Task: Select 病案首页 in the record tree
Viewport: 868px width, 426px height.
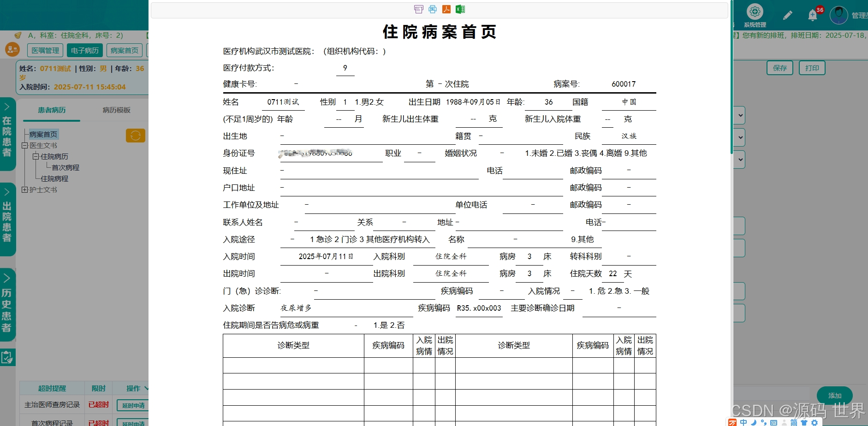Action: [43, 135]
